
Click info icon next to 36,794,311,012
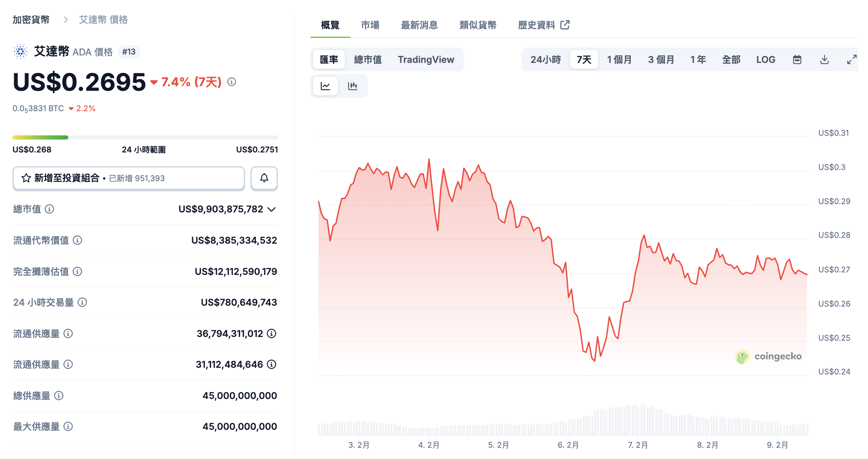point(272,334)
